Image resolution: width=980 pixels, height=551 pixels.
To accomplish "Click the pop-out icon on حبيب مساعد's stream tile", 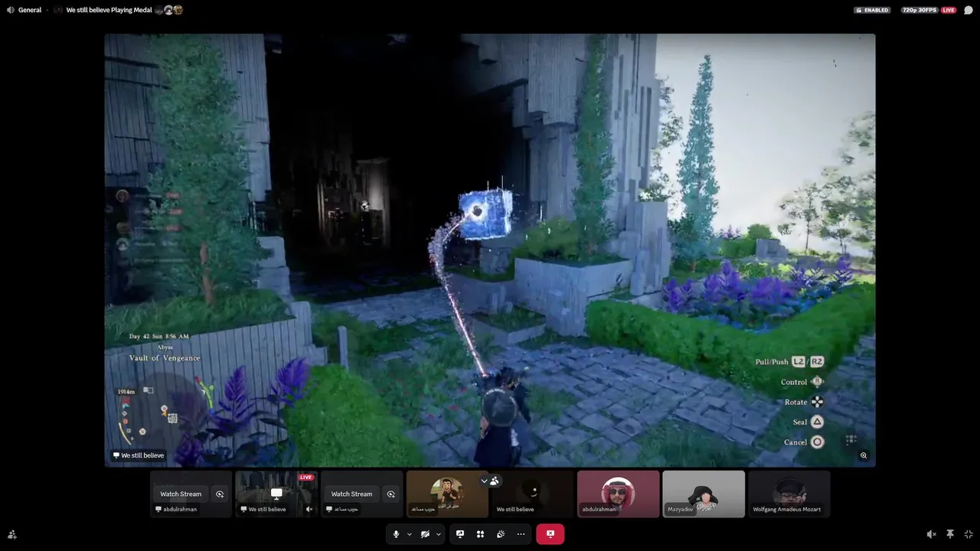I will pos(390,494).
